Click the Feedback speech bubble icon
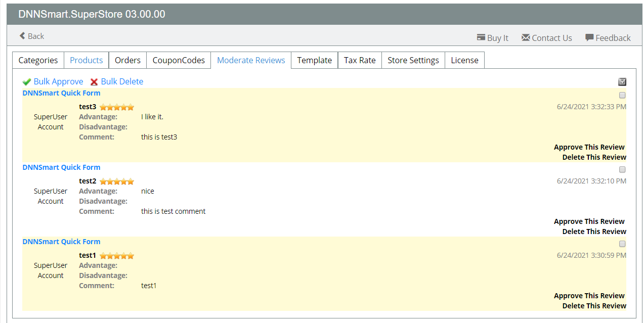The height and width of the screenshot is (323, 644). pos(589,38)
